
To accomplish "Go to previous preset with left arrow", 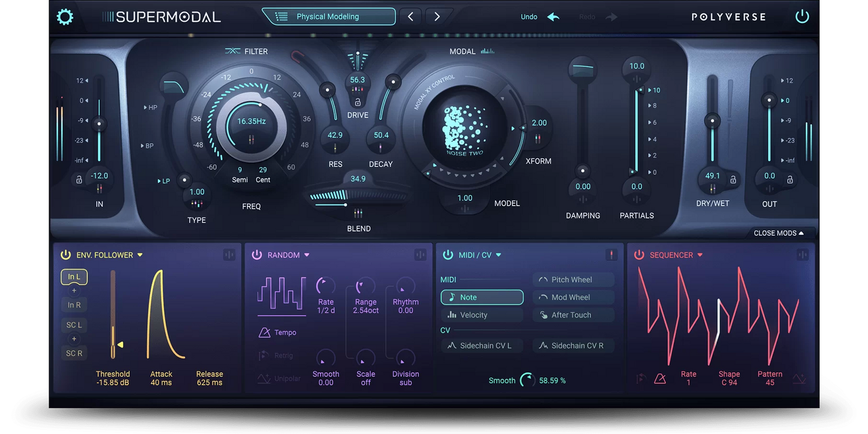I will tap(410, 17).
